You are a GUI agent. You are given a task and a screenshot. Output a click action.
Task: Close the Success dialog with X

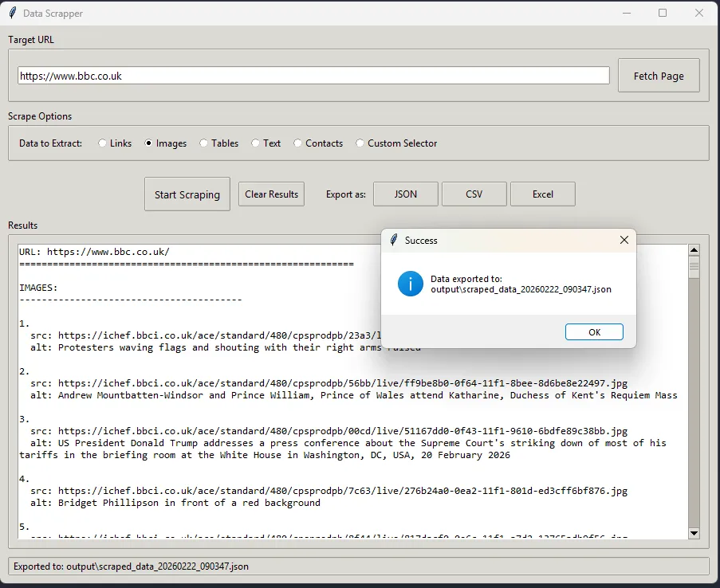tap(624, 240)
